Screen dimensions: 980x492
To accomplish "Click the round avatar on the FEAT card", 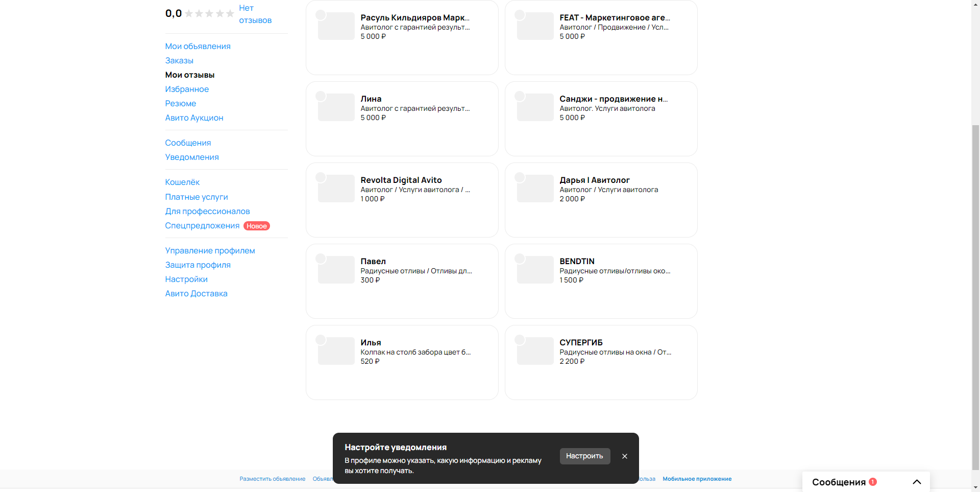I will (x=520, y=15).
